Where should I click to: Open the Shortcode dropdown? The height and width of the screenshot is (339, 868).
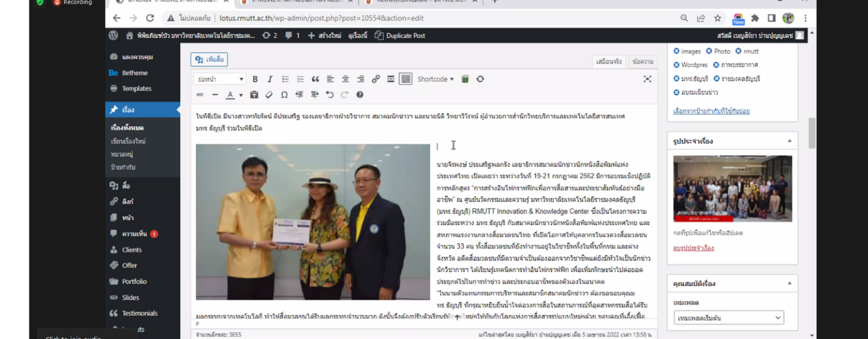pos(435,79)
